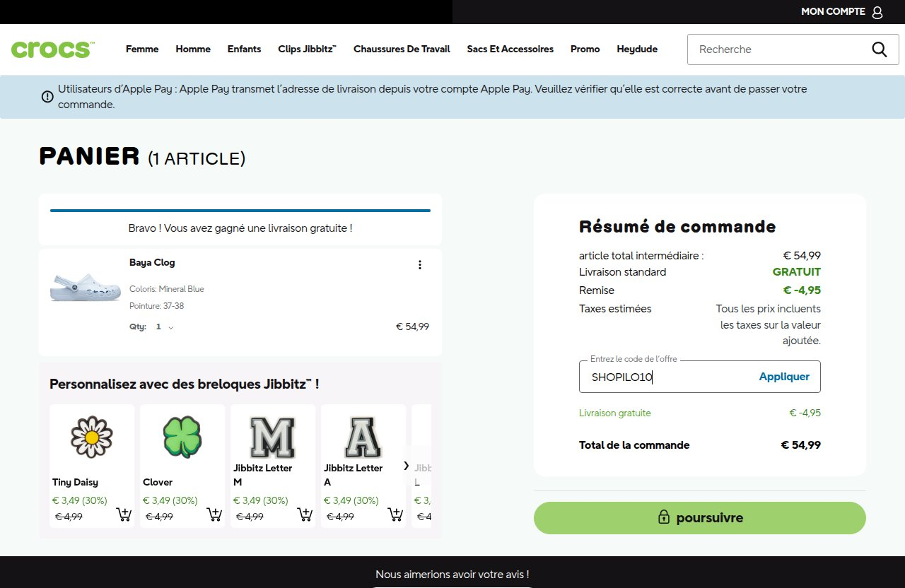Click the Apple Pay notice info icon
The width and height of the screenshot is (905, 588).
(x=47, y=97)
